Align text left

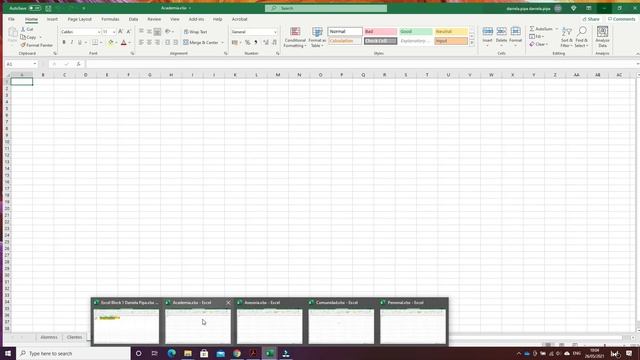(x=141, y=42)
